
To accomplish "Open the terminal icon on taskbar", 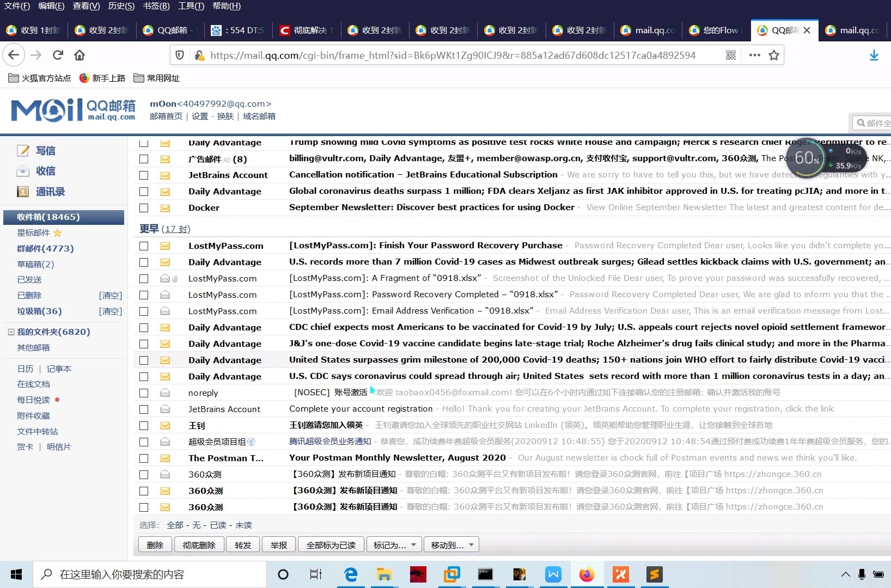I will click(x=485, y=574).
